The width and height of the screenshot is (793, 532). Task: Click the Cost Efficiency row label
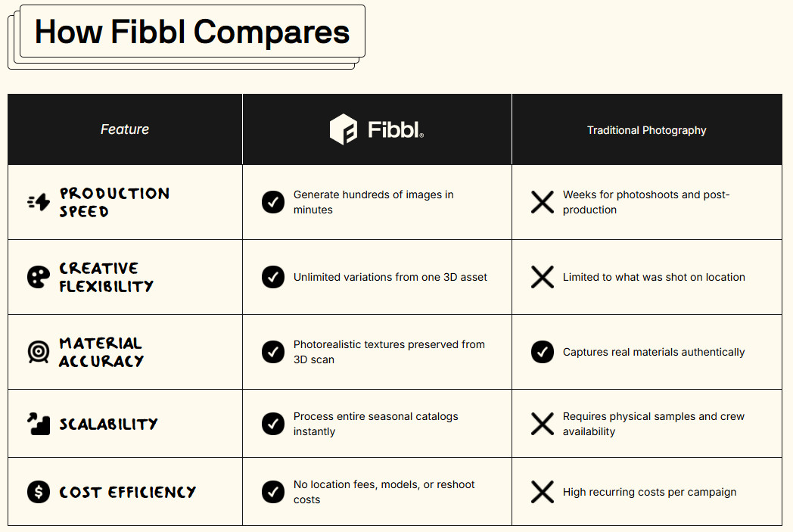pyautogui.click(x=127, y=492)
